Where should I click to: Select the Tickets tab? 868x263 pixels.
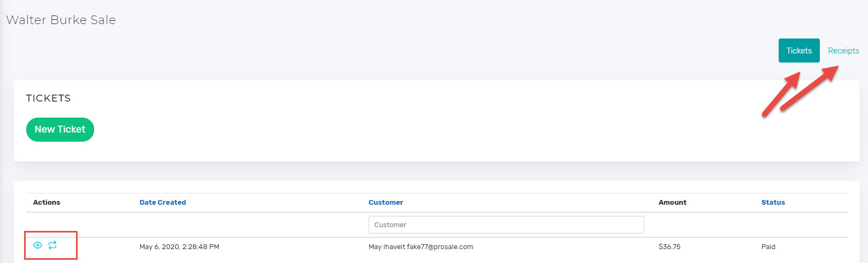[799, 51]
